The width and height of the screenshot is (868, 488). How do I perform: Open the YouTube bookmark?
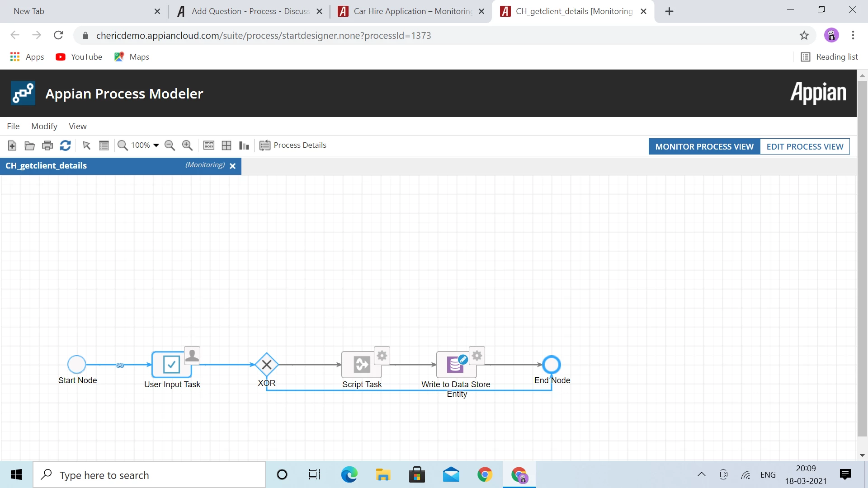point(79,57)
